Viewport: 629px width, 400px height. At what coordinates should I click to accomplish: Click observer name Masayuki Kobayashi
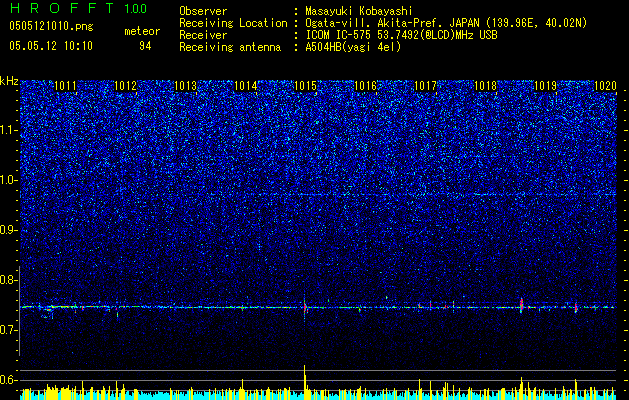pos(359,11)
